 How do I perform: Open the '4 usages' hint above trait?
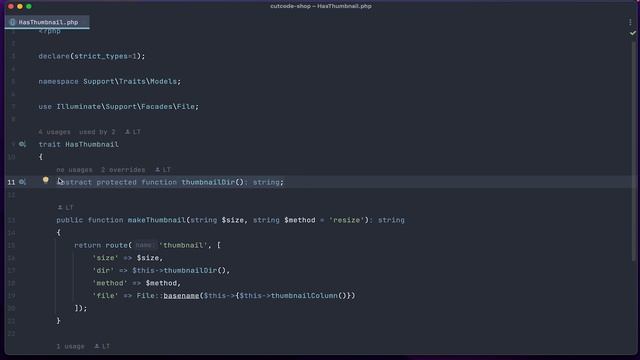[x=54, y=132]
